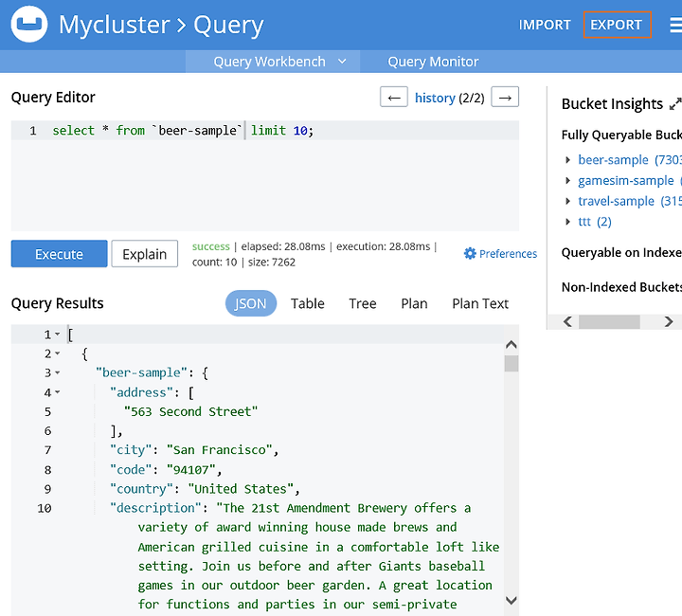Click the Execute button
The width and height of the screenshot is (682, 616).
click(59, 254)
